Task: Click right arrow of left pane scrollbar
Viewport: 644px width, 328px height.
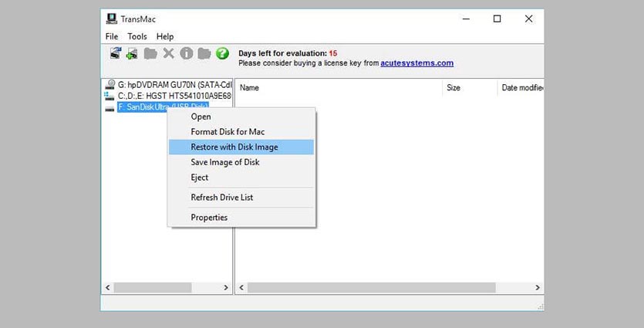Action: 226,288
